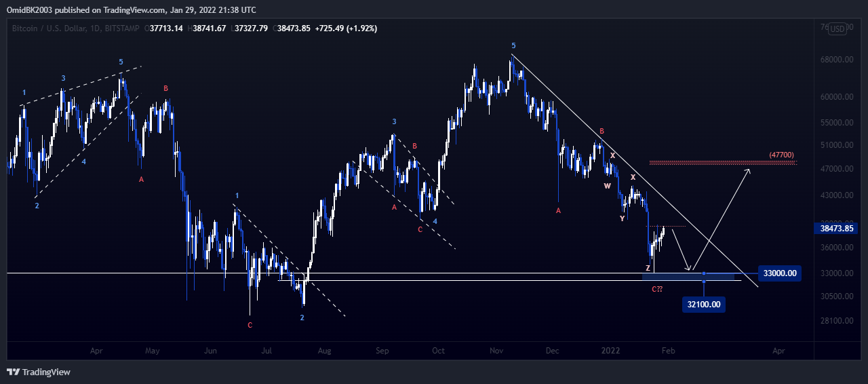Click the TradingView logo at the bottom

(x=39, y=372)
